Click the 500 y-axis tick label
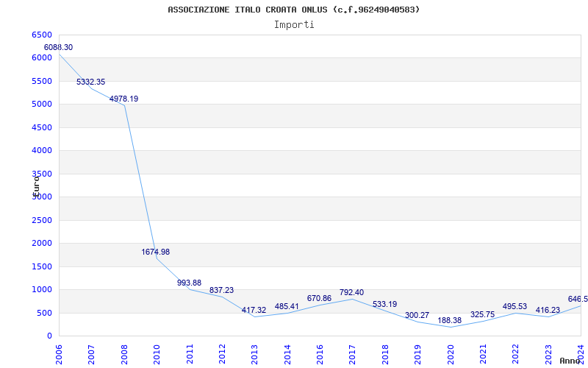The height and width of the screenshot is (368, 588). 45,313
